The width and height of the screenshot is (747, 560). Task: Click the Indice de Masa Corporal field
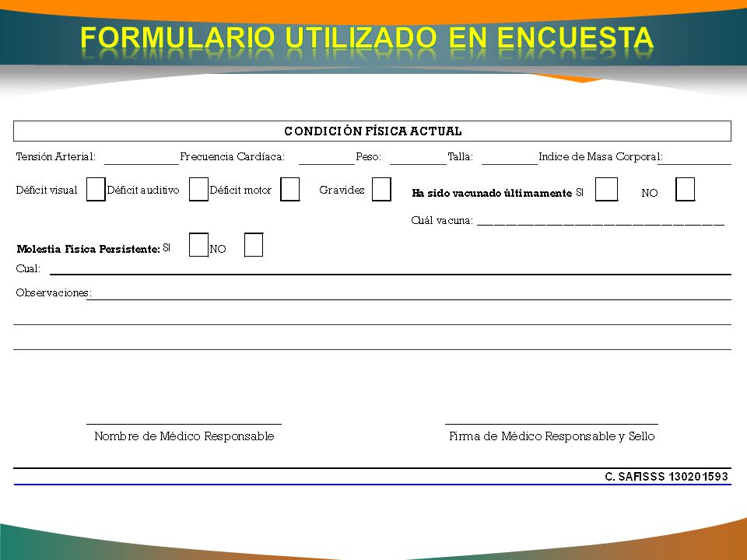point(695,159)
